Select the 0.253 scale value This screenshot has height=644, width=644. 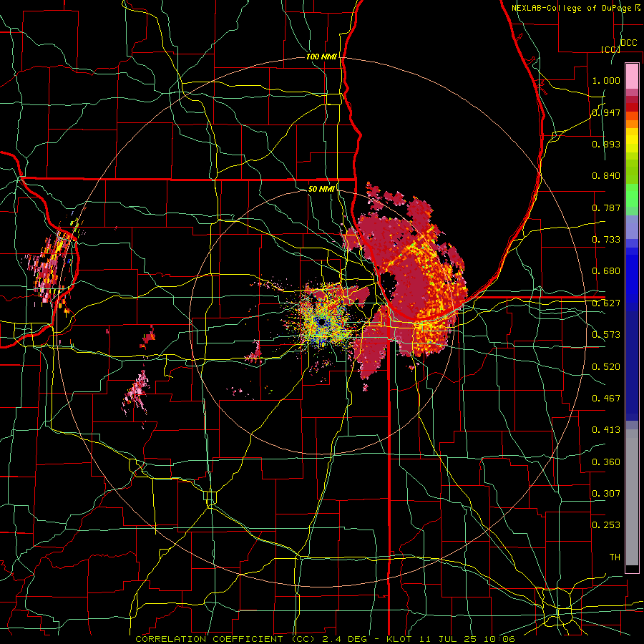click(x=606, y=525)
